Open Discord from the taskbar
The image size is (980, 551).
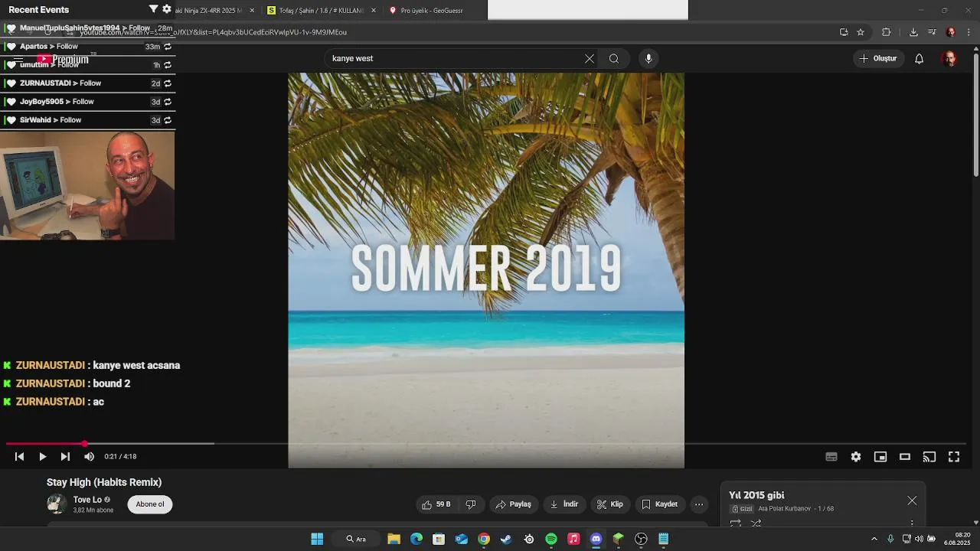pyautogui.click(x=596, y=539)
